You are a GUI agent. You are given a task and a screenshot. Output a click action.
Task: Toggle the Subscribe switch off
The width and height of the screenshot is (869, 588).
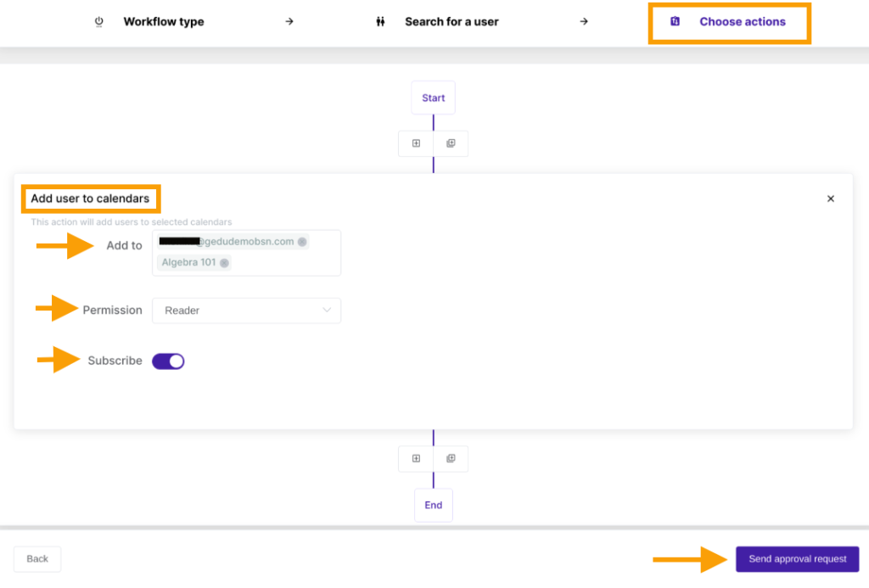point(168,361)
